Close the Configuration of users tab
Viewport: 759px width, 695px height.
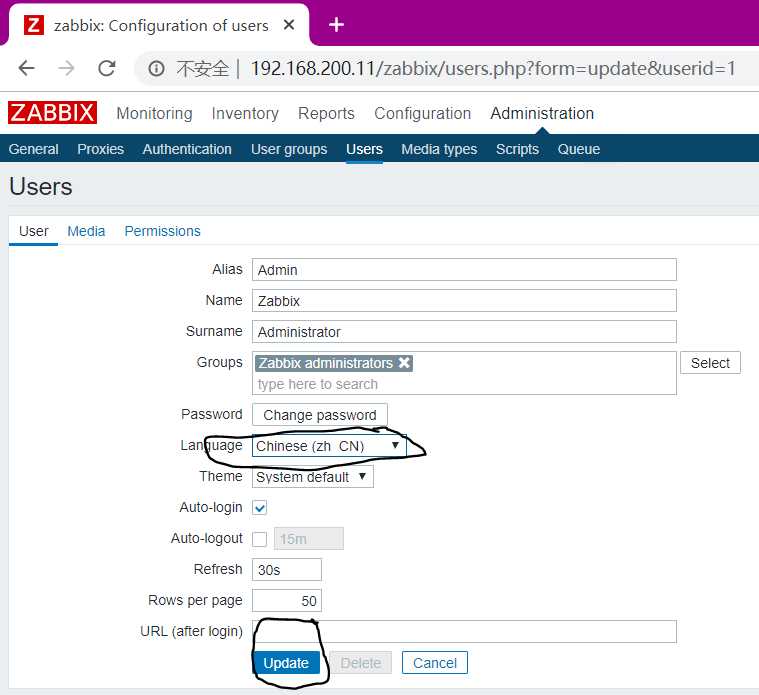(x=289, y=25)
